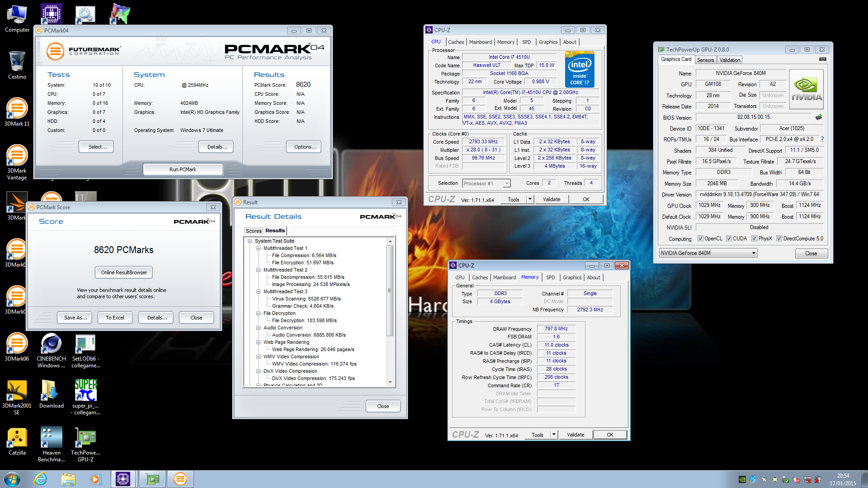This screenshot has width=868, height=488.
Task: Open the CPU-Z chip desktop shortcut at top
Action: click(x=51, y=14)
